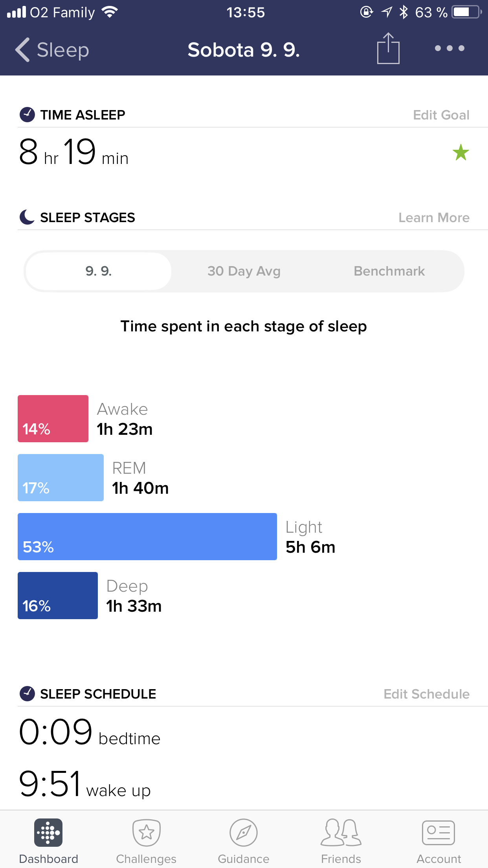The image size is (488, 868).
Task: Open the three-dot more options menu
Action: point(449,48)
